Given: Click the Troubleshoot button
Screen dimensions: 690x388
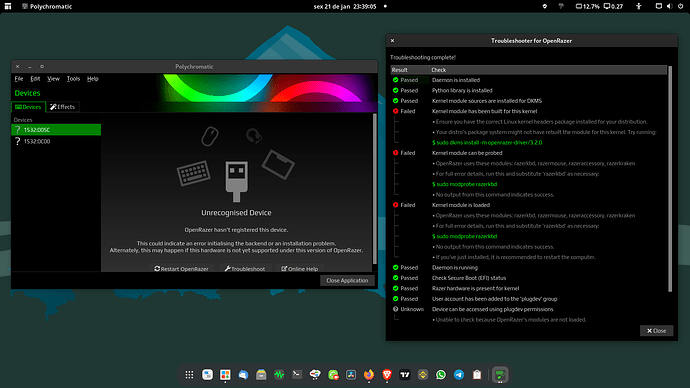Looking at the screenshot, I should tap(245, 268).
